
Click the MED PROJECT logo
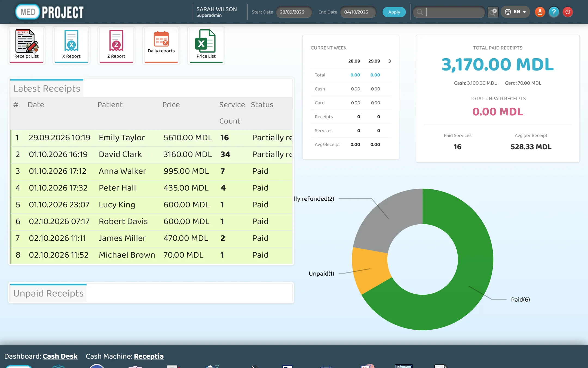tap(49, 12)
